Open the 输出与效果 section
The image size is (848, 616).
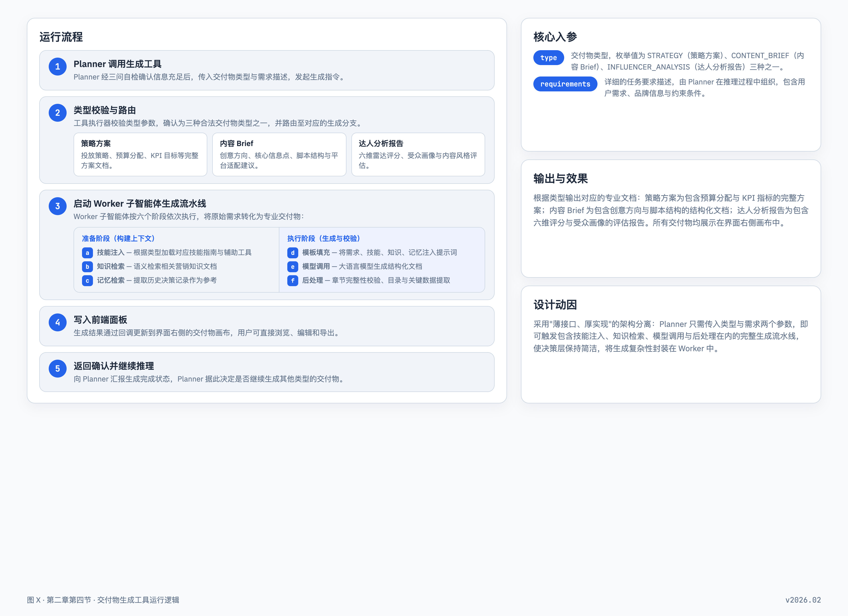tap(560, 179)
